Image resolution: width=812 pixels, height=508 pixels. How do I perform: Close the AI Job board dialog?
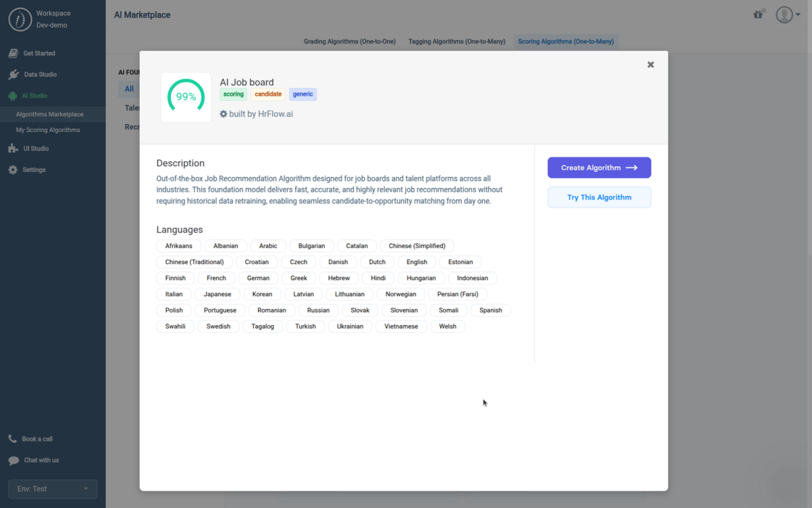coord(650,65)
